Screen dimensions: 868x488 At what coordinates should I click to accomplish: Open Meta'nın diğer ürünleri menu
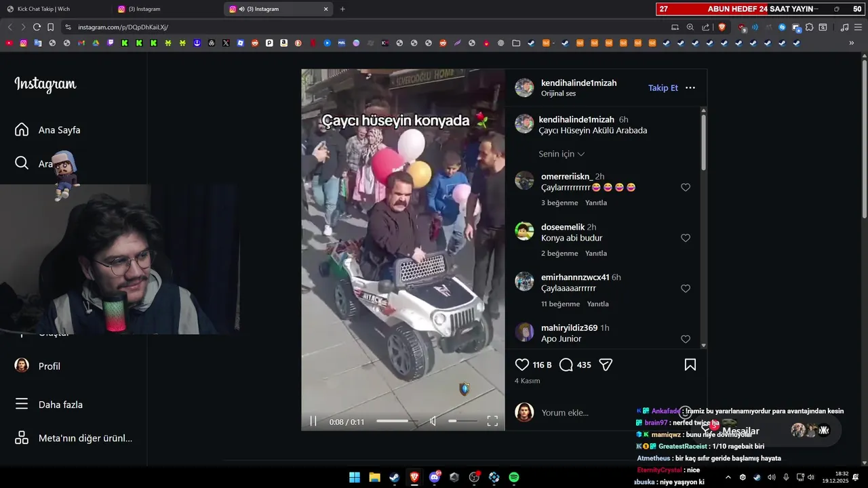(x=73, y=438)
